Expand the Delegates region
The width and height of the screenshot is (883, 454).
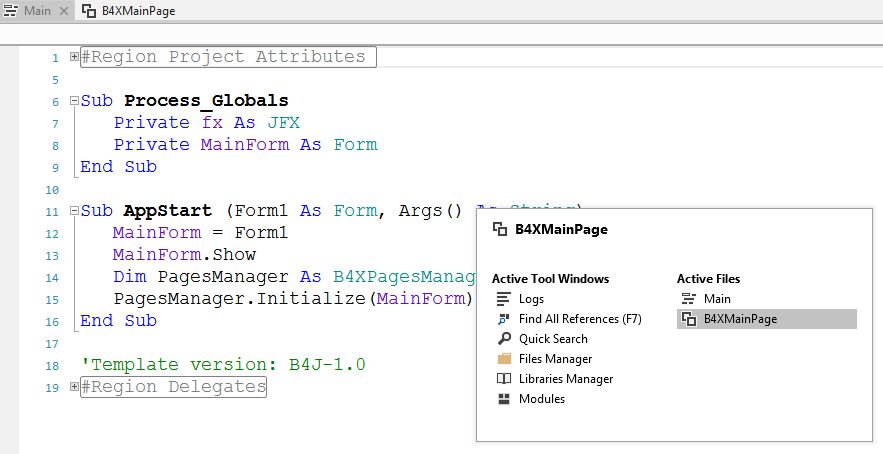click(x=74, y=387)
